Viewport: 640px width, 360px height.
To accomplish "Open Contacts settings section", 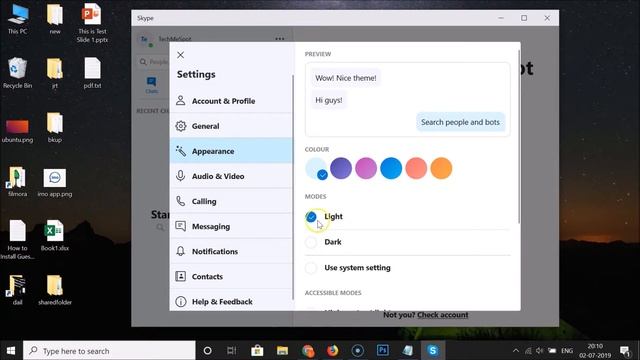I will tap(231, 277).
